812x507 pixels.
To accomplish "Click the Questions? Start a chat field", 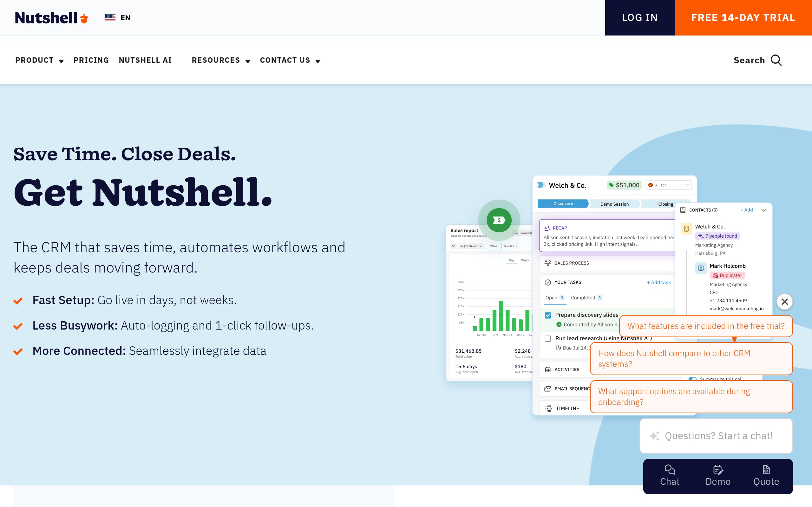I will [718, 436].
